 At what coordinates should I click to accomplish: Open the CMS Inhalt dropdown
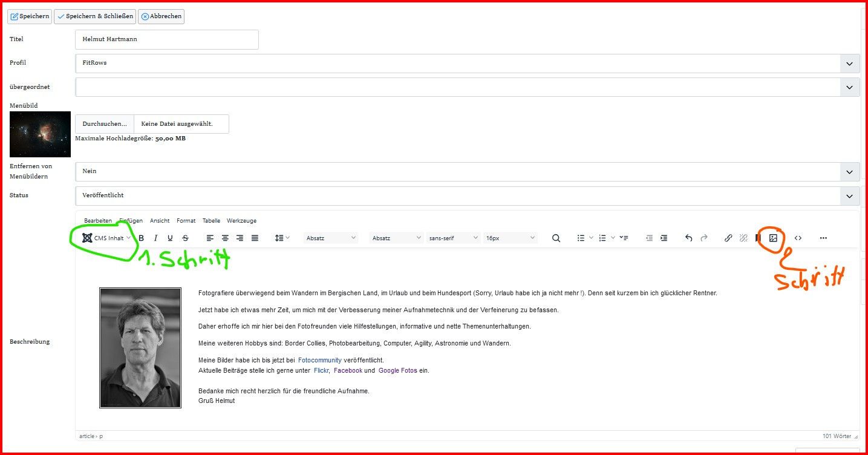(107, 238)
